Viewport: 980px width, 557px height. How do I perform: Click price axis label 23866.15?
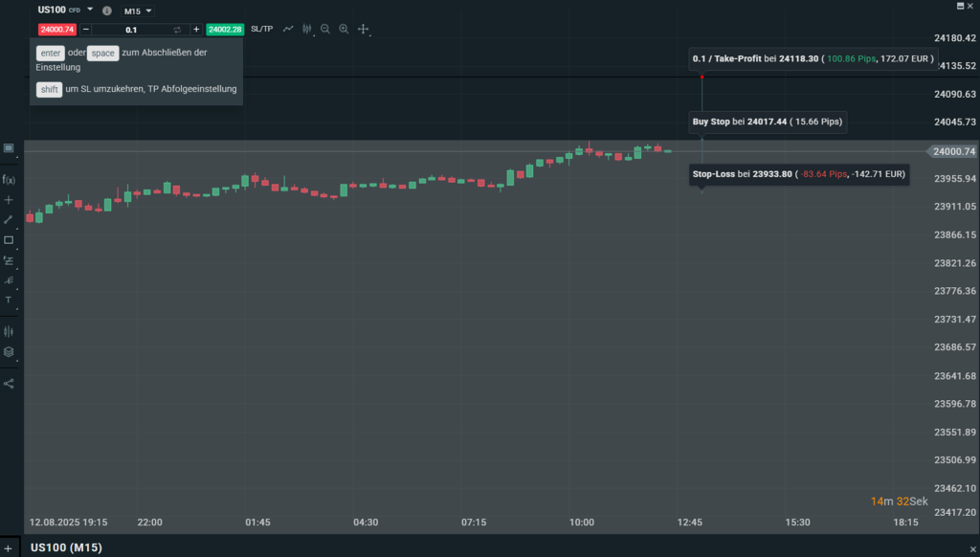955,235
